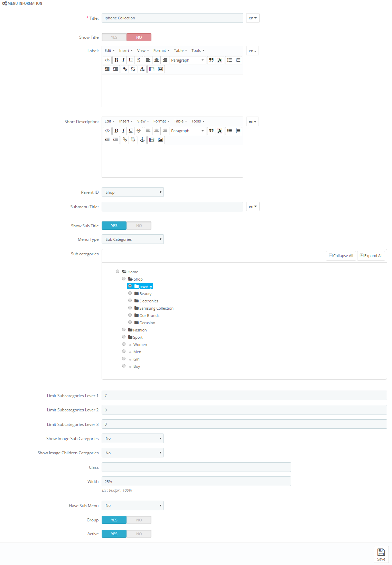Open Format menu in Label editor

tap(161, 51)
